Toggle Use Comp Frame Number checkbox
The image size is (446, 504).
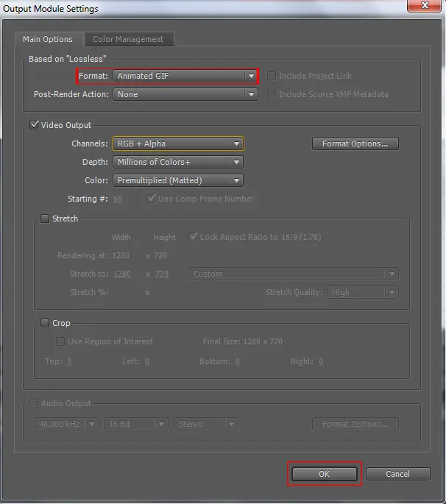151,199
